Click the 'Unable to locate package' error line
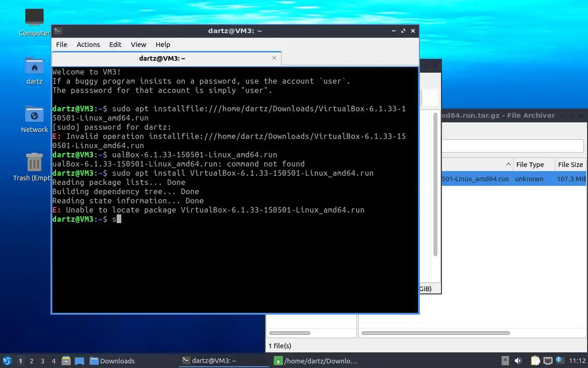This screenshot has width=588, height=368. point(208,210)
